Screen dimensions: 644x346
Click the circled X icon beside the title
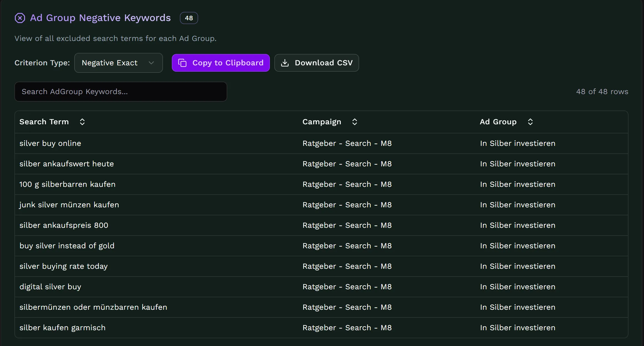tap(20, 18)
